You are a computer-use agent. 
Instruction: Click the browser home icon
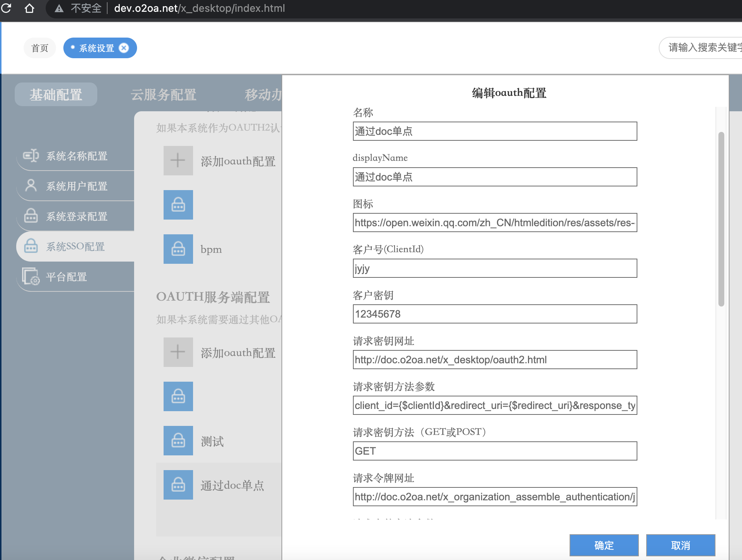[29, 8]
